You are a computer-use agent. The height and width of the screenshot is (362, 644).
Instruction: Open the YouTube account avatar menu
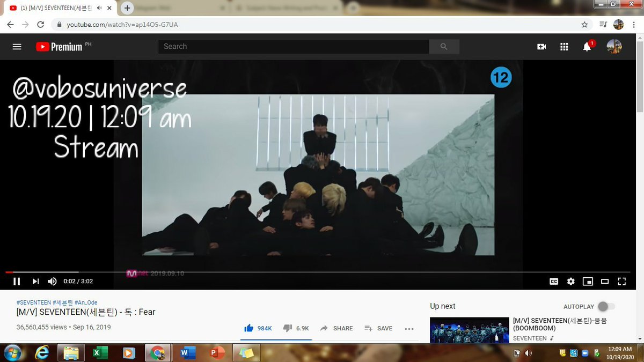point(614,47)
